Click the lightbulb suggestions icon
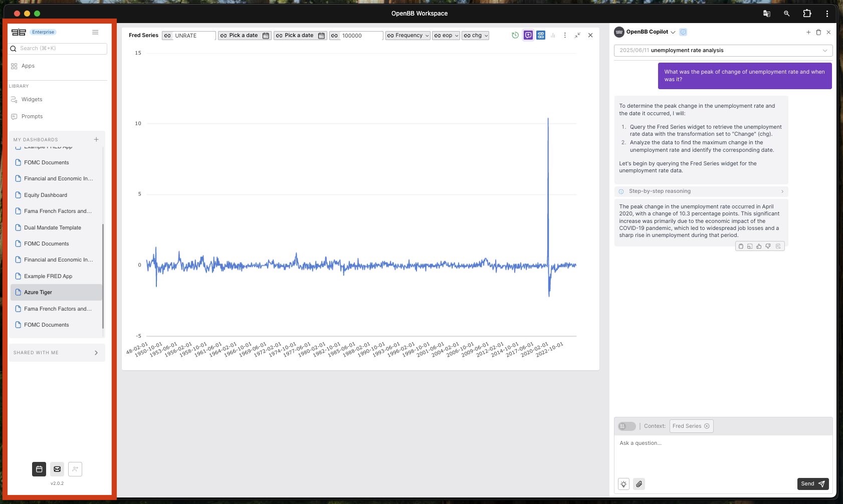The image size is (843, 504). click(x=623, y=484)
